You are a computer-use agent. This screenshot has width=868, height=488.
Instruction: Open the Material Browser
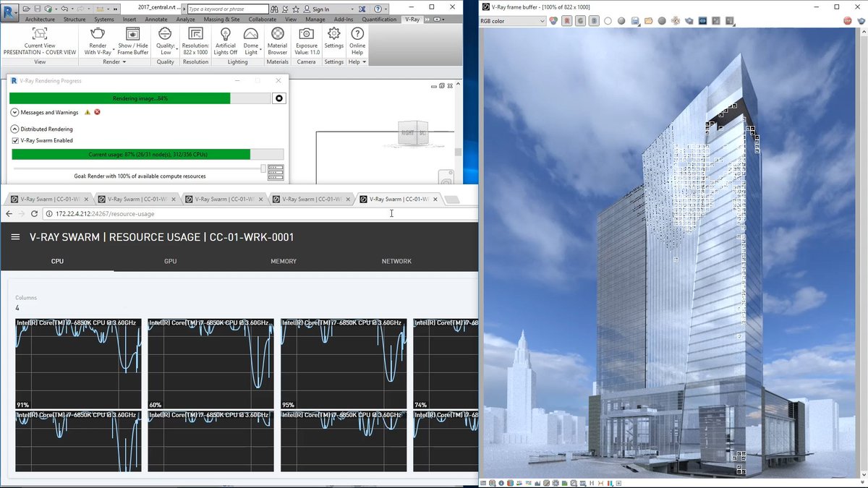(x=277, y=41)
